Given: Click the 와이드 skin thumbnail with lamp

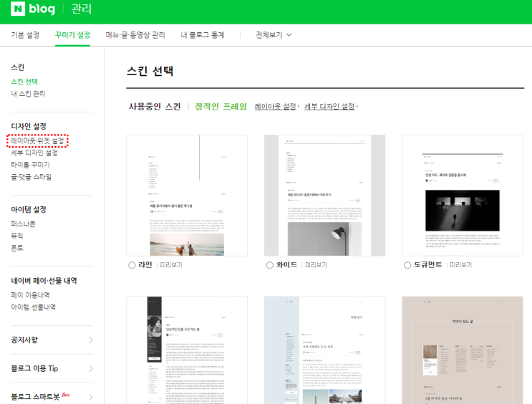Looking at the screenshot, I should tap(324, 196).
